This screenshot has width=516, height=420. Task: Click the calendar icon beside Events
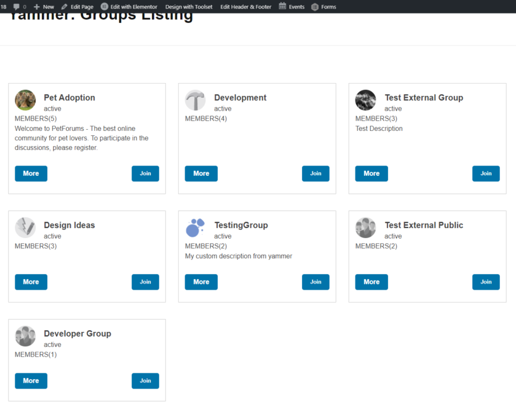[x=282, y=6]
